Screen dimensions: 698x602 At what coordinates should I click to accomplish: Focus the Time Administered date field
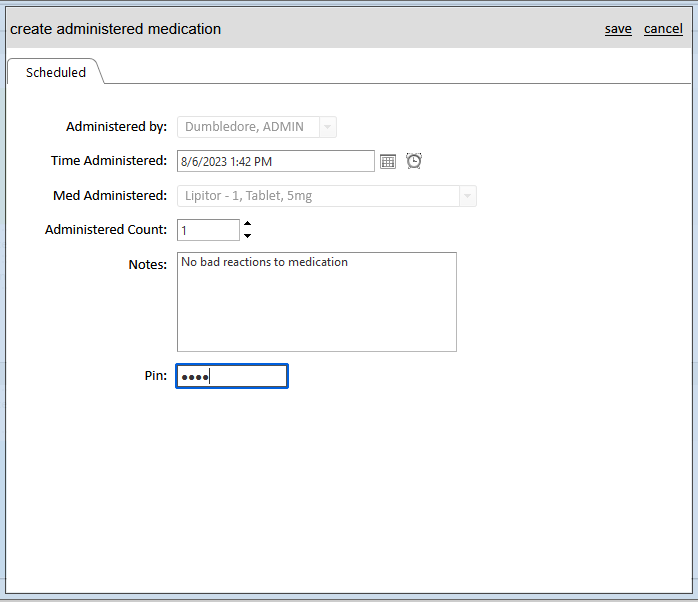(276, 161)
